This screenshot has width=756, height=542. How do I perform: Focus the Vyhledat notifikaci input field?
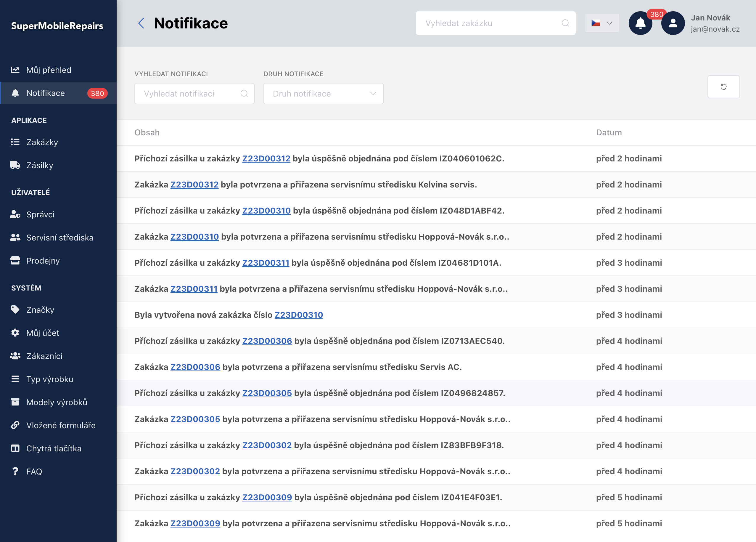click(x=194, y=94)
